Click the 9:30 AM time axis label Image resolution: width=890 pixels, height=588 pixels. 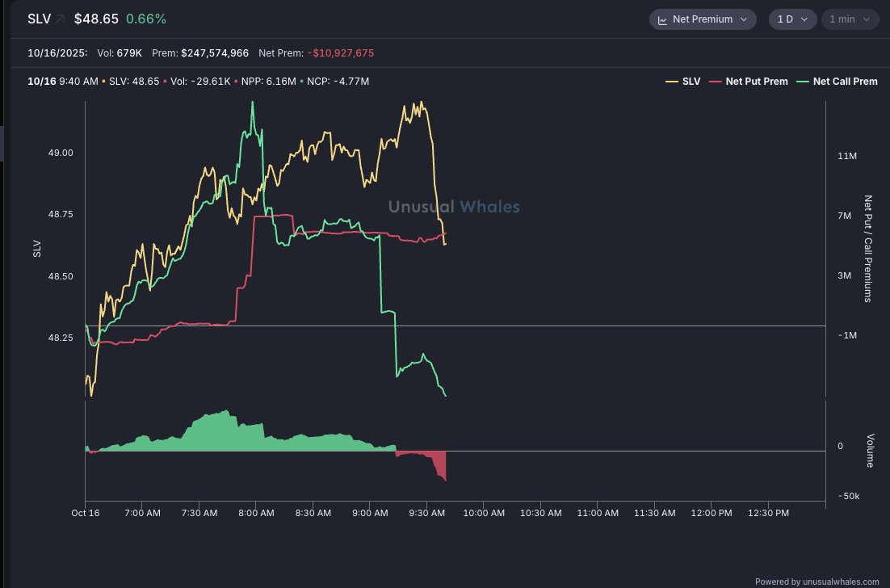pyautogui.click(x=429, y=513)
